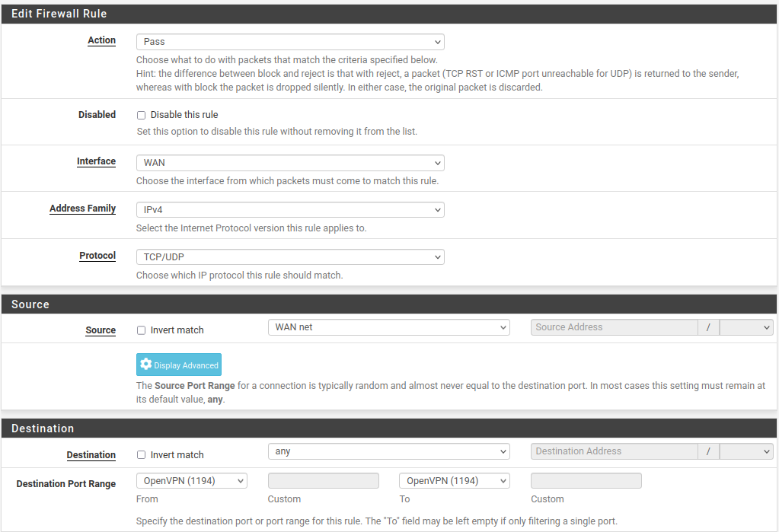Check Invert match for the Source

pyautogui.click(x=141, y=330)
